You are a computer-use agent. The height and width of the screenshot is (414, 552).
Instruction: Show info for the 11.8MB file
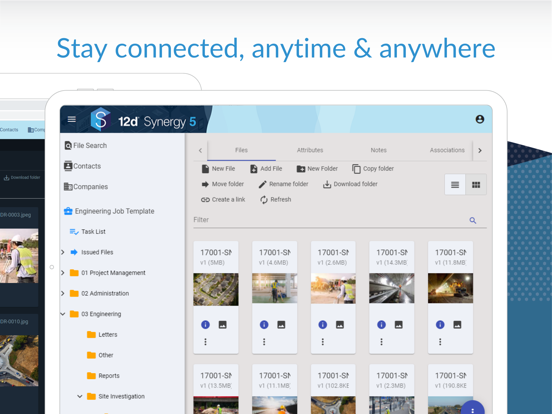coord(440,325)
